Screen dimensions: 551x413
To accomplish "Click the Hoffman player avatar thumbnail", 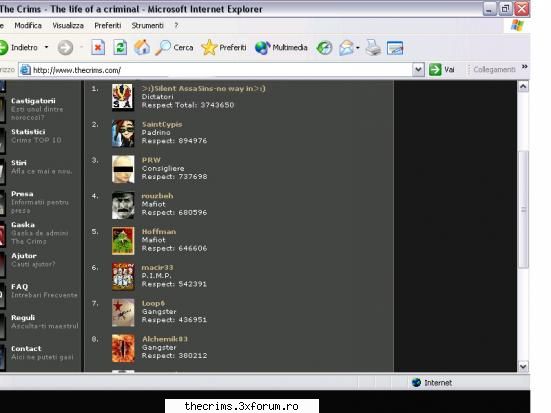I will (x=123, y=241).
